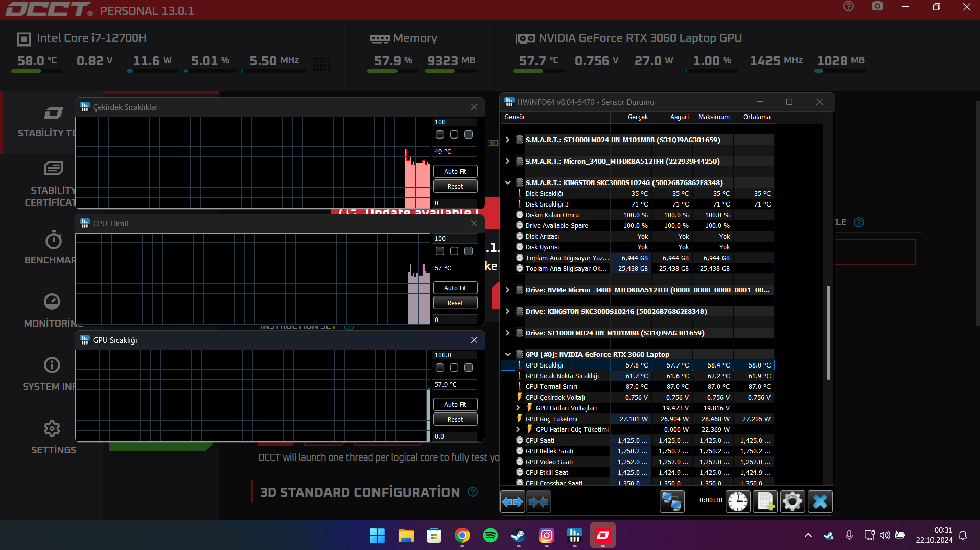Edit max value 100 in Çekirdek Sıcaklıklar graph
The image size is (980, 550).
click(x=455, y=122)
